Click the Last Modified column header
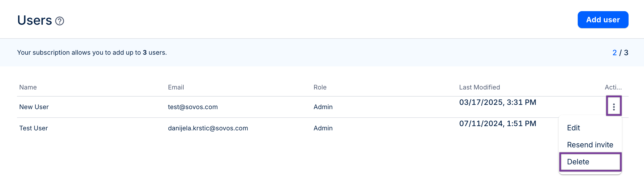 click(x=480, y=87)
